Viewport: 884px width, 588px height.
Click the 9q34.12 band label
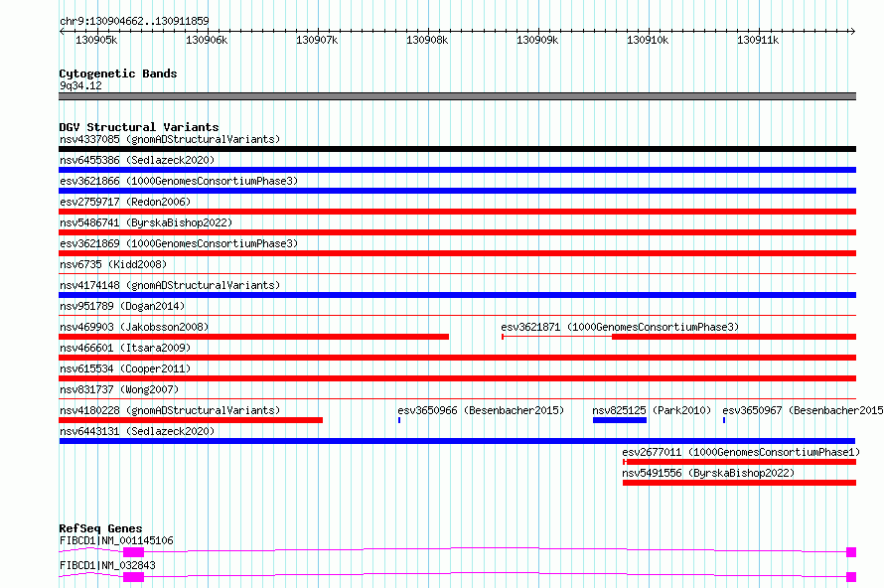click(x=80, y=85)
